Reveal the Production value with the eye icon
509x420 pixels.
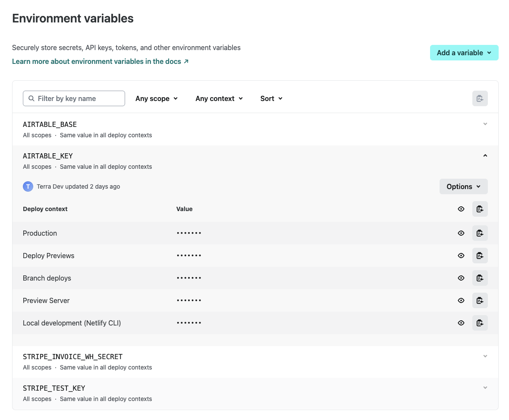pos(461,233)
